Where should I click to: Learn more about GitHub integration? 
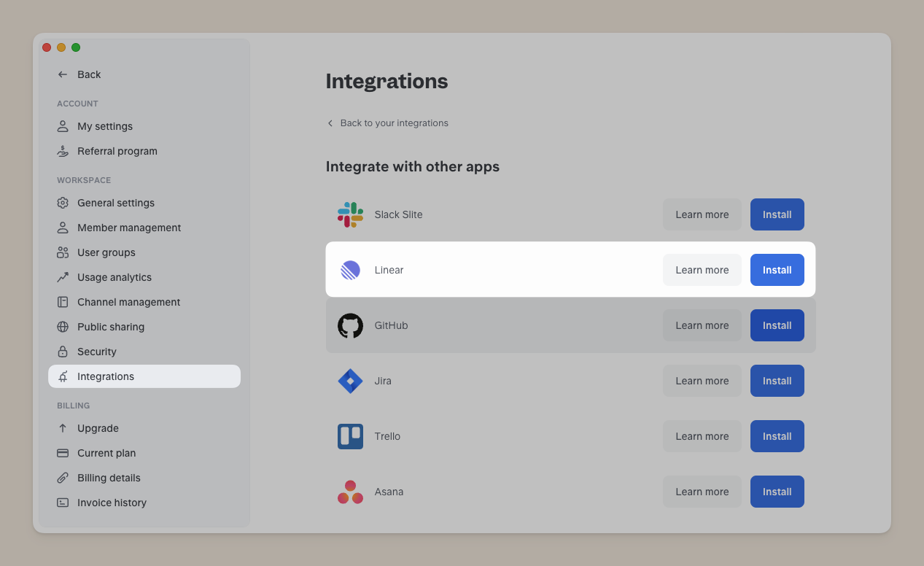(x=702, y=325)
